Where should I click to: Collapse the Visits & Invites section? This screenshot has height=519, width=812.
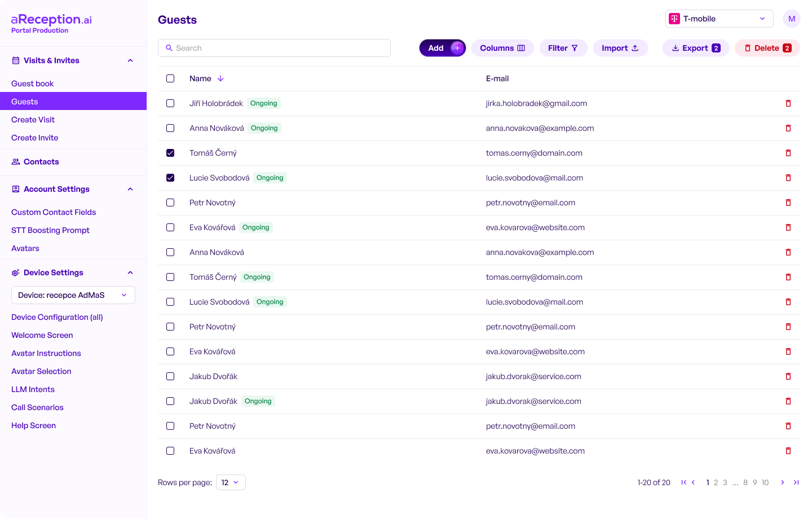(x=130, y=60)
